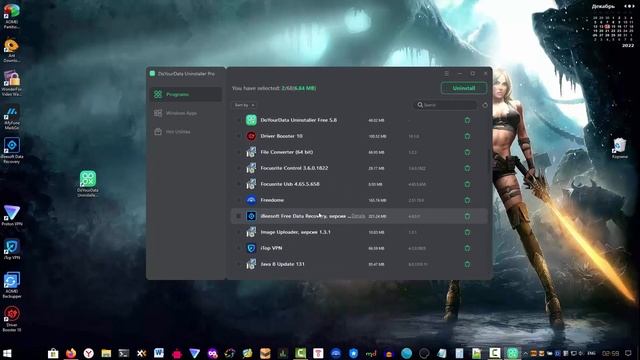640x360 pixels.
Task: Select the "Freedome" program name
Action: (x=272, y=200)
